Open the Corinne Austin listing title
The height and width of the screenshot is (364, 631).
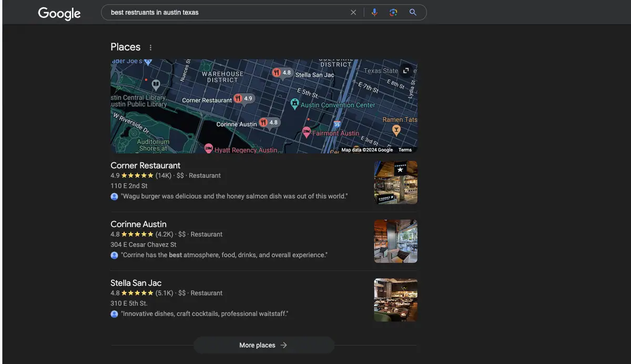coord(138,224)
